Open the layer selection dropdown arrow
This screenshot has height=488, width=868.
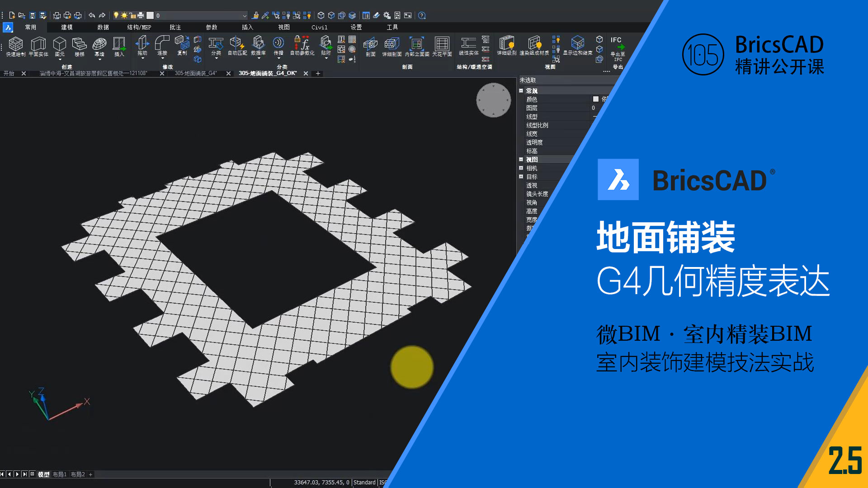point(245,15)
